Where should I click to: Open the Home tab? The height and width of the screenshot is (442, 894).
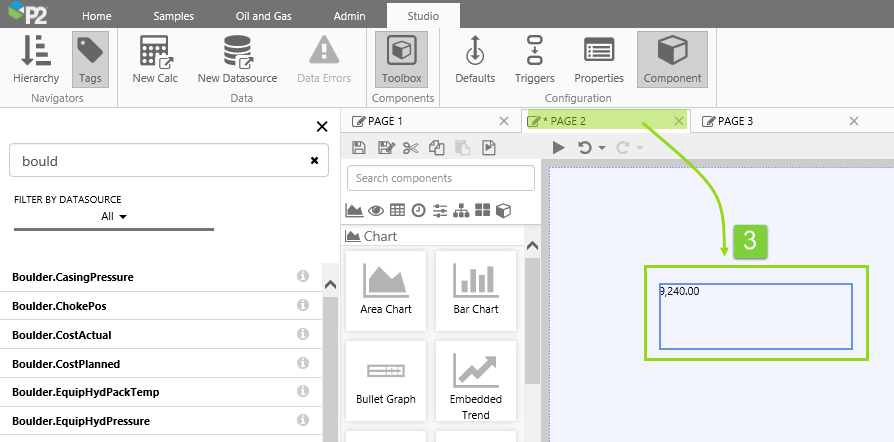(97, 16)
